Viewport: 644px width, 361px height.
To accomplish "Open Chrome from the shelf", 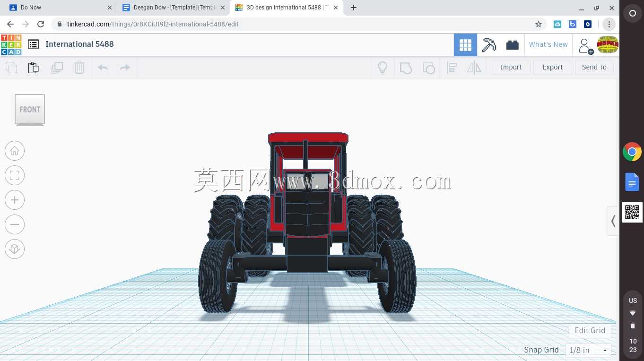I will [632, 152].
